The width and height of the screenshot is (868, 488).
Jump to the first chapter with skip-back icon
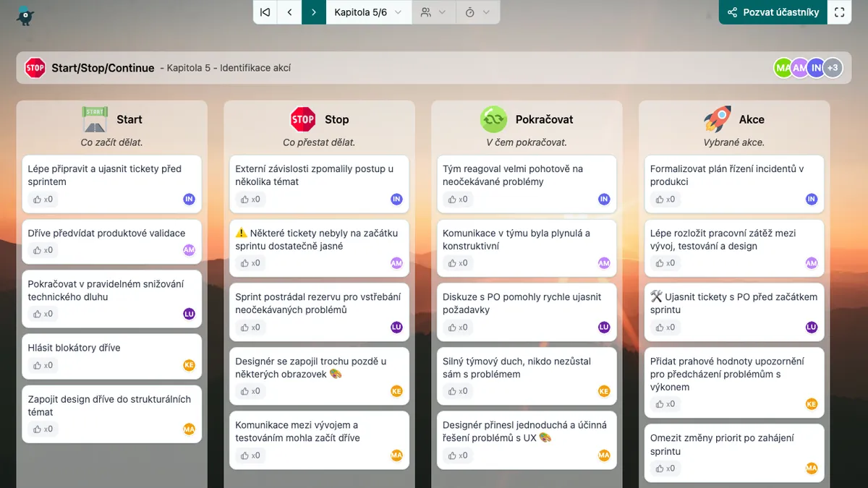coord(265,12)
